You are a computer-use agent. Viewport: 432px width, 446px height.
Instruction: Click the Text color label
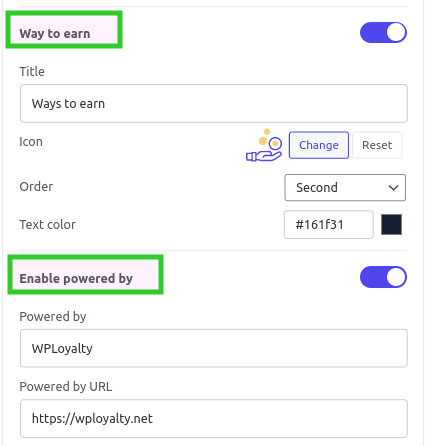[48, 225]
